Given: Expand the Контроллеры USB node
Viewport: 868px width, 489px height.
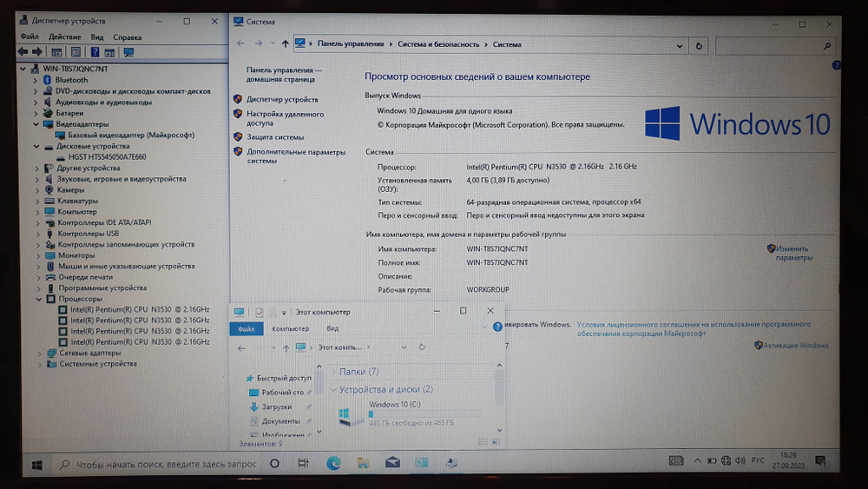Looking at the screenshot, I should [x=38, y=233].
